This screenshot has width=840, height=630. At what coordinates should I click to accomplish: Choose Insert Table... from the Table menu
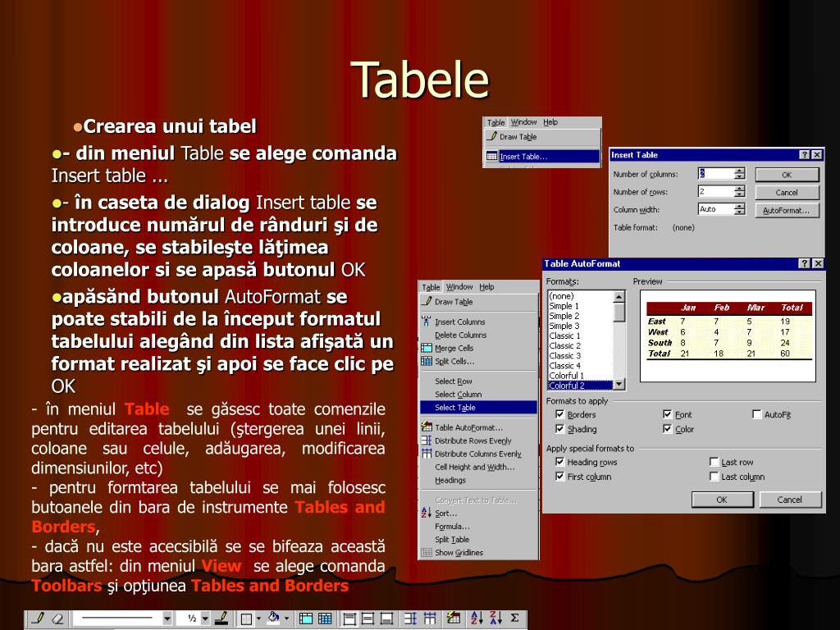click(x=542, y=157)
